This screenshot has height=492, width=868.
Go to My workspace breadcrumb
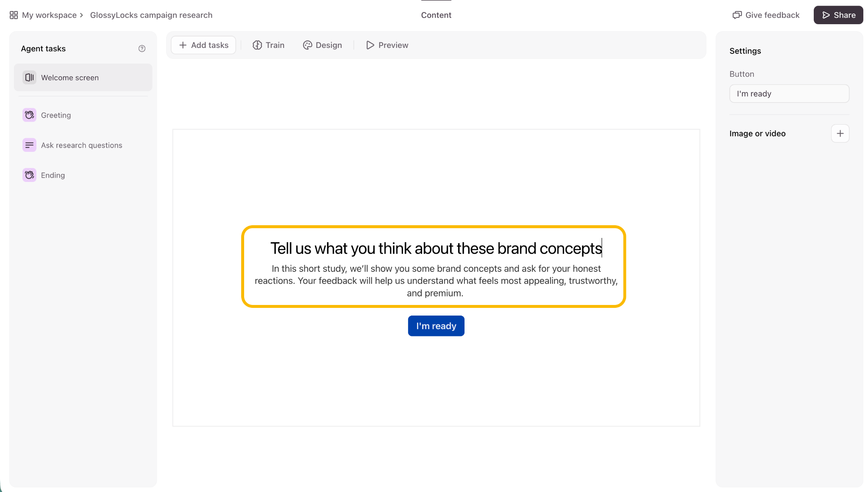[x=49, y=15]
